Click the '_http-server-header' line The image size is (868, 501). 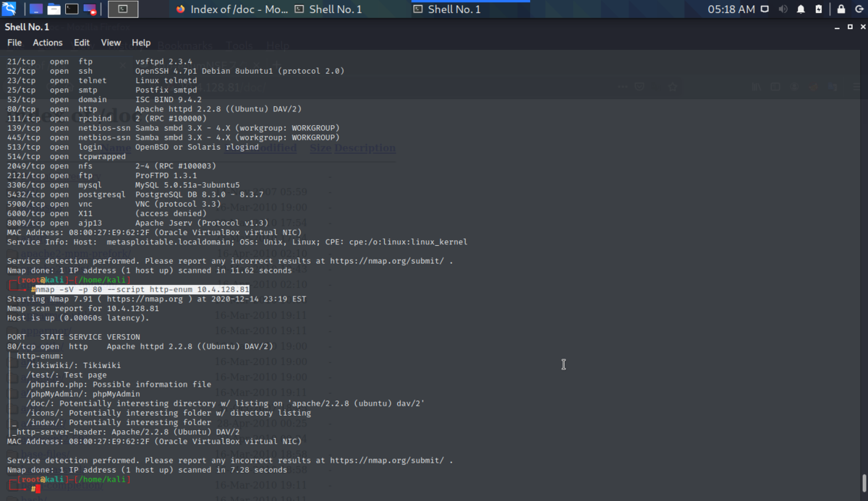coord(125,432)
